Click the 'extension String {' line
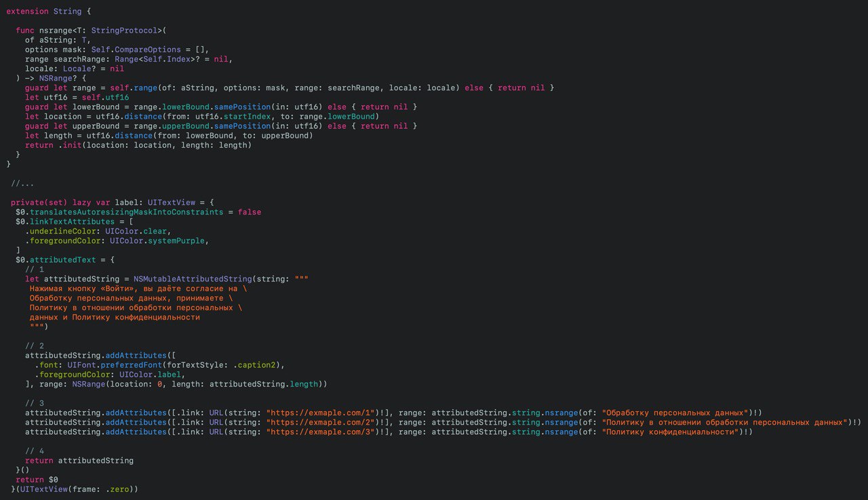 (48, 12)
